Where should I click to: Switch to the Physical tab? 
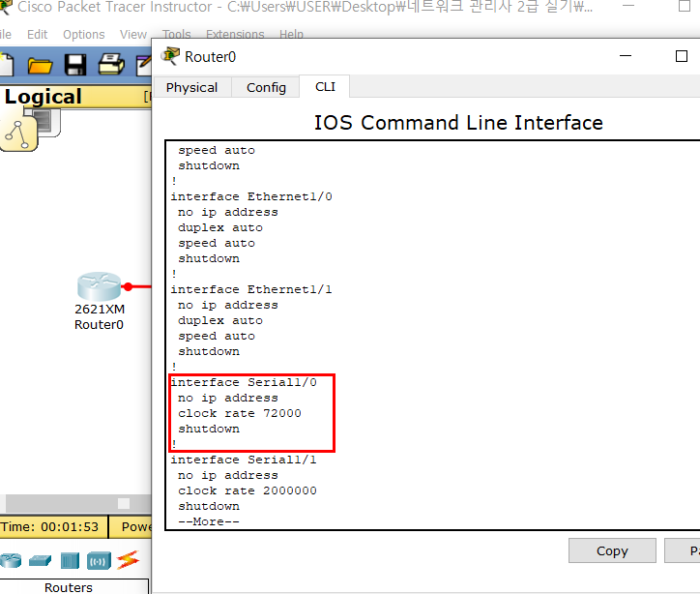(x=192, y=87)
